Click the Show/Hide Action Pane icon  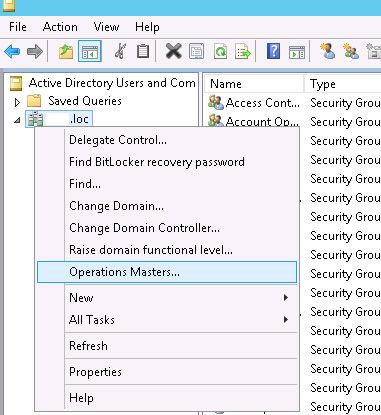tap(297, 52)
